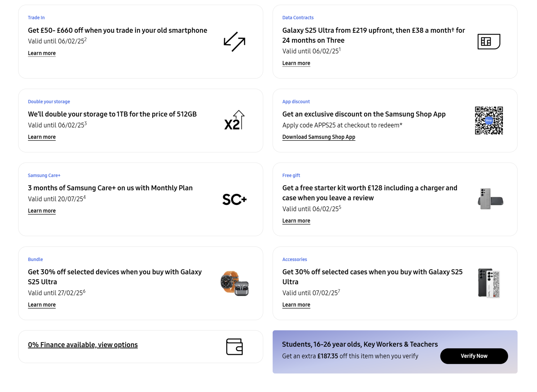Click the wallet finance icon
This screenshot has height=392, width=537.
[x=234, y=347]
